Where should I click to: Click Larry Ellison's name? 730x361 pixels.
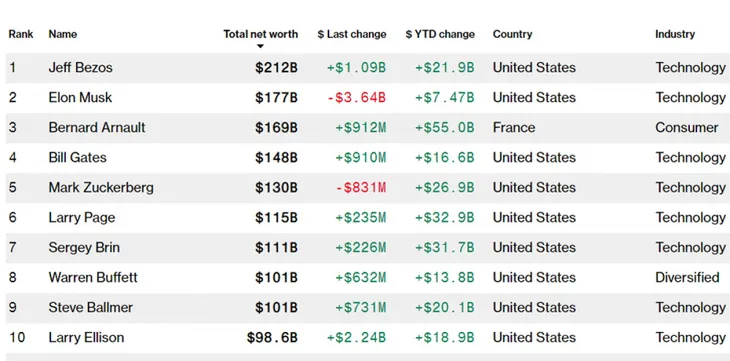point(86,337)
